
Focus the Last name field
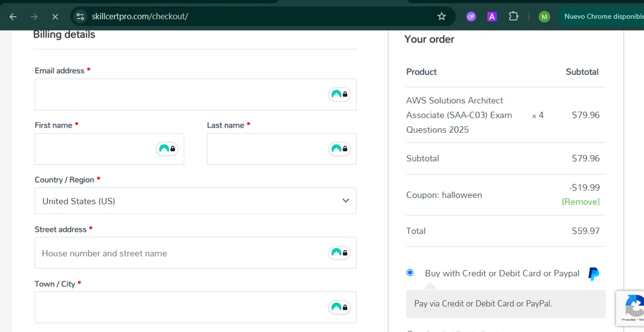282,149
